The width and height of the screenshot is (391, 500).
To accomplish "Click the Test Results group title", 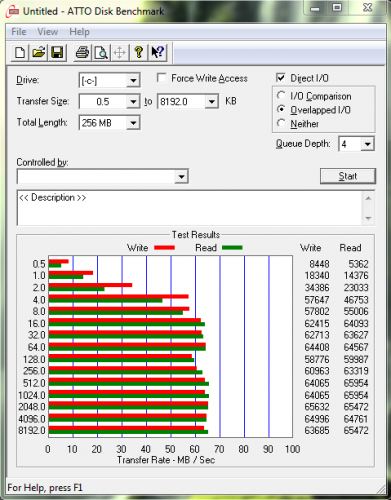I will [x=196, y=235].
